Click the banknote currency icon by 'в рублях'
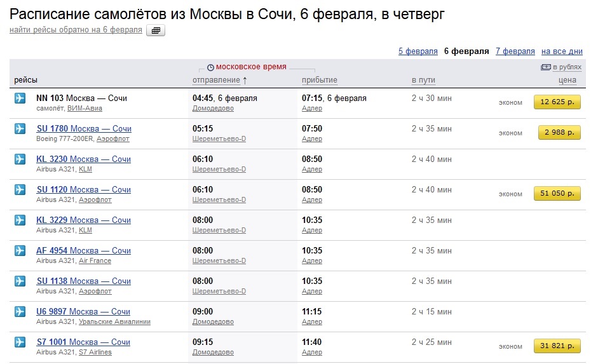Image resolution: width=605 pixels, height=364 pixels. (545, 67)
